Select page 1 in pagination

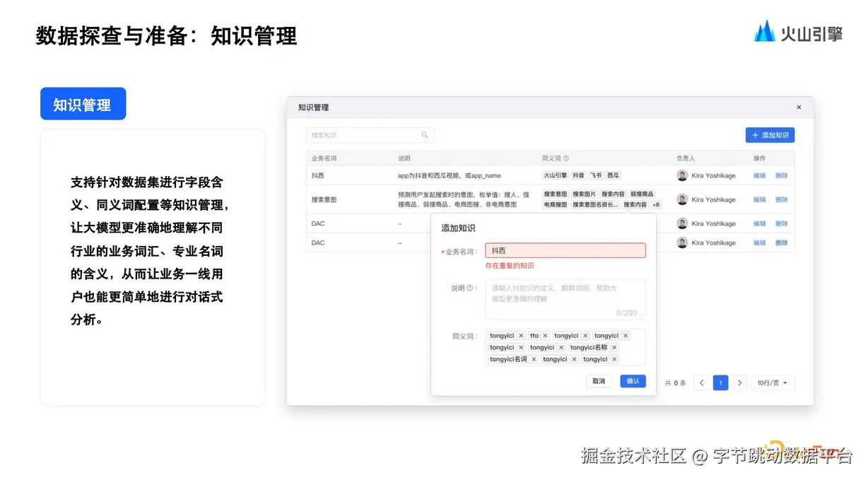pos(720,383)
